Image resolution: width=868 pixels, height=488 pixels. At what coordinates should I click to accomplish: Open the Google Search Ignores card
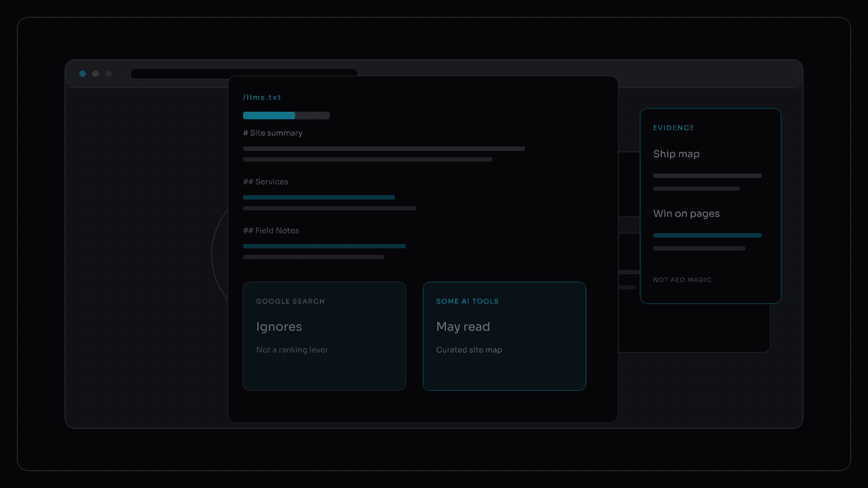[324, 336]
